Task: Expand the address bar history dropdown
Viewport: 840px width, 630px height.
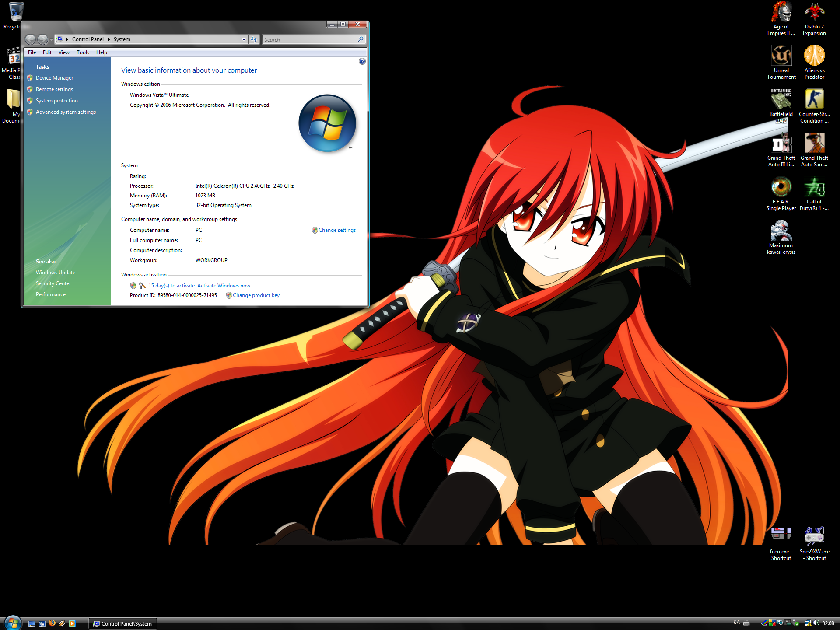Action: [244, 40]
